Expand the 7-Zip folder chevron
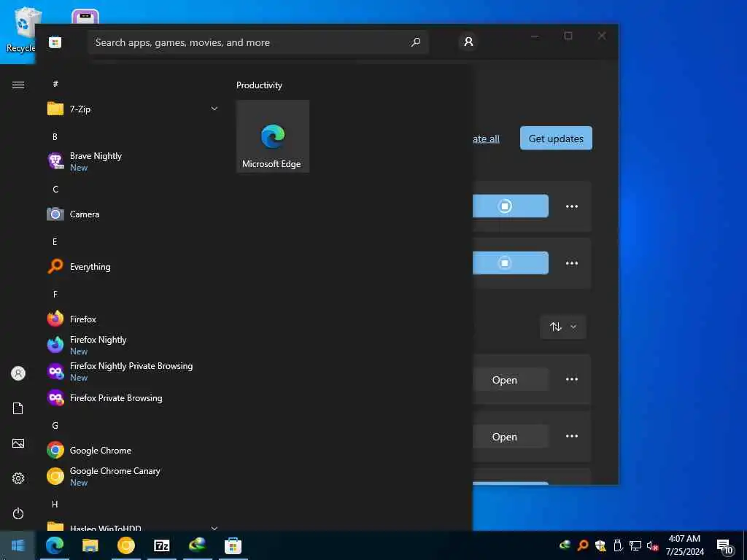 pos(214,109)
